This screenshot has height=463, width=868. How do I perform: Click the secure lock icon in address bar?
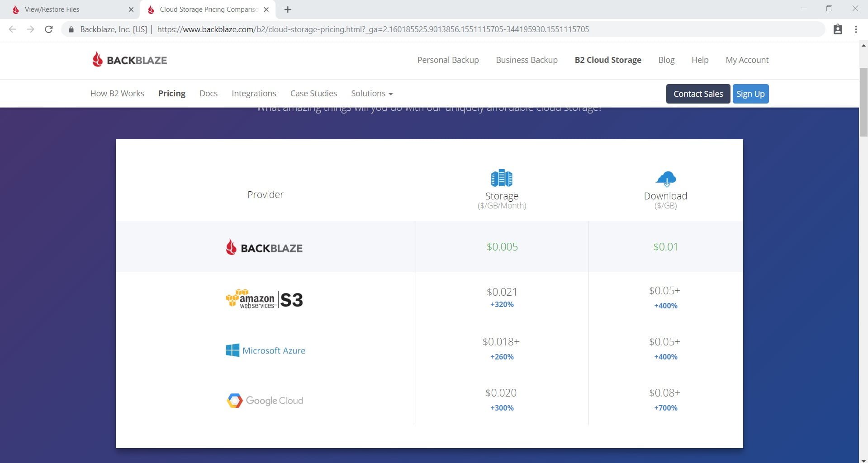pyautogui.click(x=71, y=29)
